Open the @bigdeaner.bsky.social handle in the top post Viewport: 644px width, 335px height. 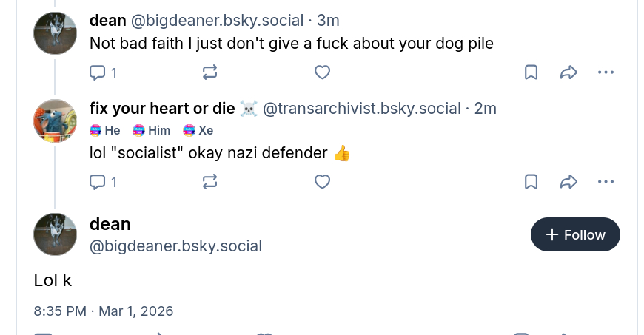217,21
